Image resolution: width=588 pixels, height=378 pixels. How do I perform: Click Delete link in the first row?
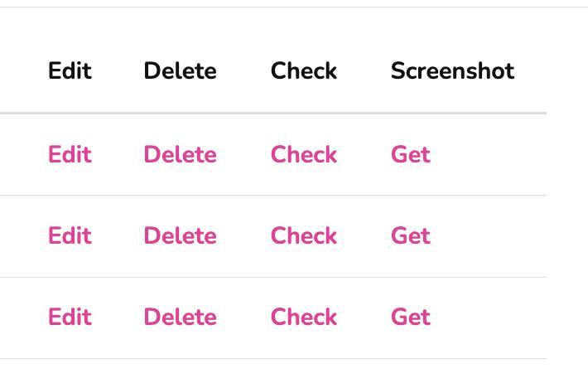click(x=180, y=155)
